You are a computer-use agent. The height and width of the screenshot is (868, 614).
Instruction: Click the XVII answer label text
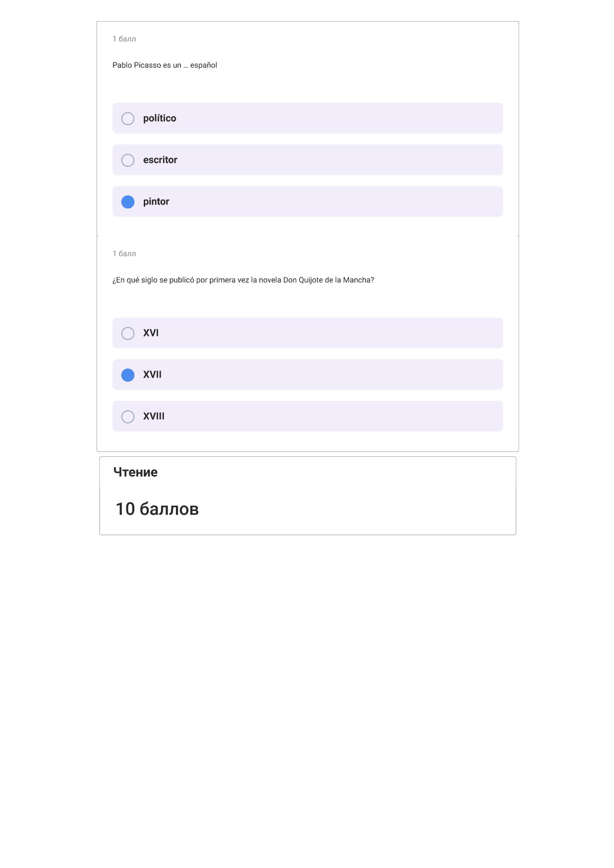coord(152,375)
